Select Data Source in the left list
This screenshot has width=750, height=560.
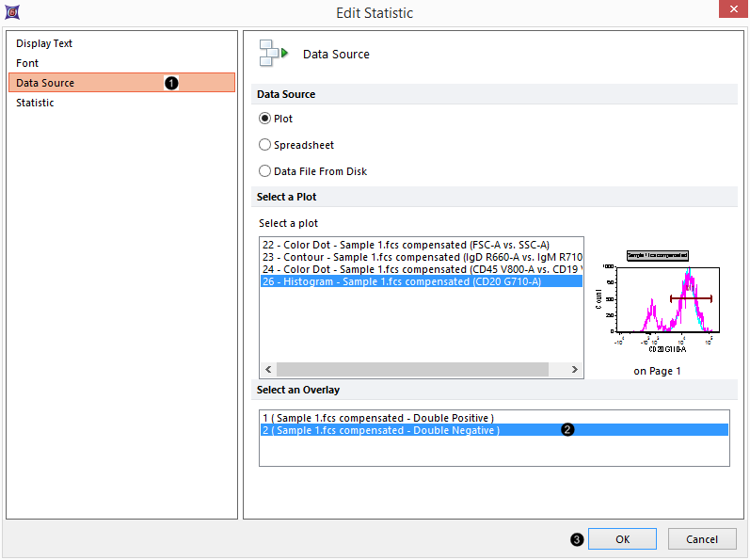pos(45,83)
